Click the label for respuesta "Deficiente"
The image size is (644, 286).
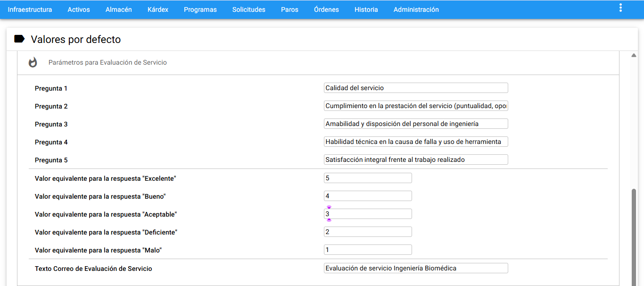(106, 232)
